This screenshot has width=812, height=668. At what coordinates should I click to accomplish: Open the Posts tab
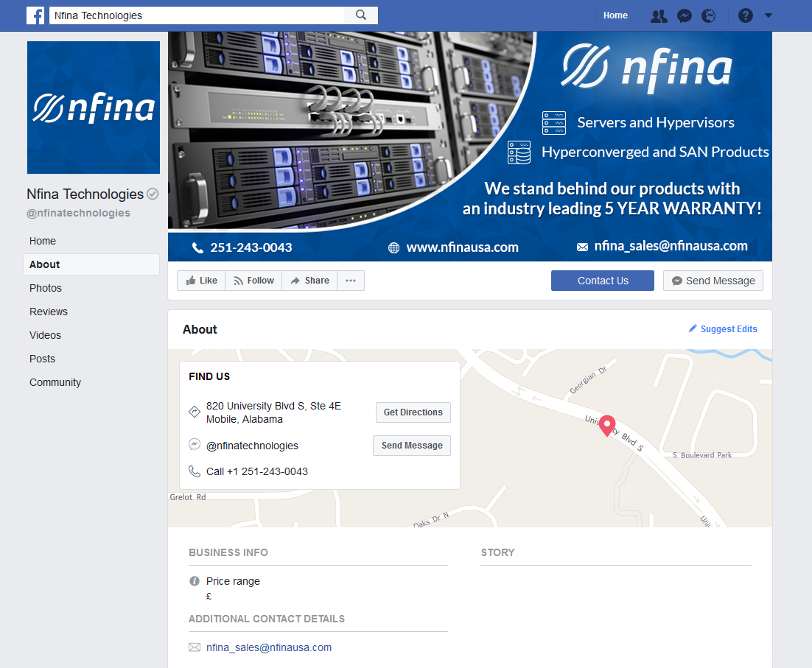42,359
